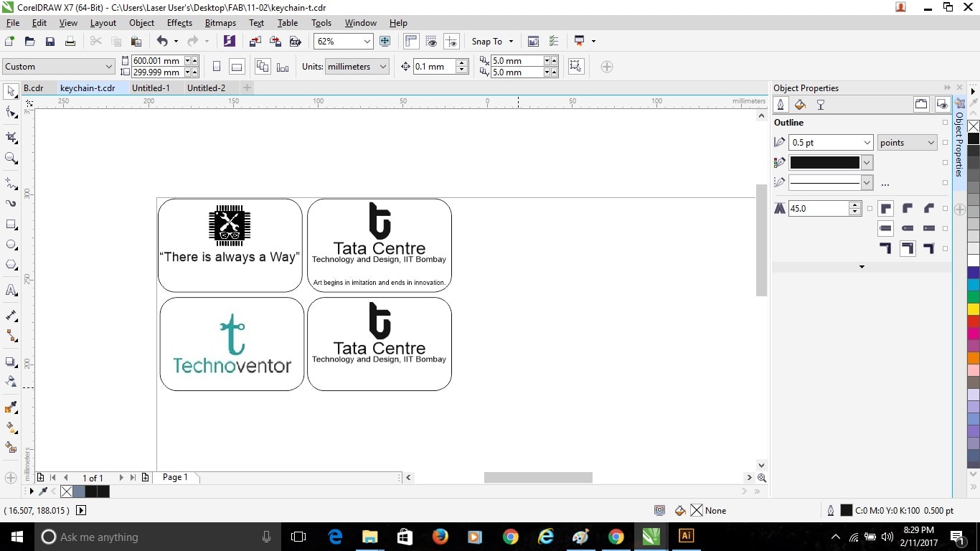Open the zoom level dropdown showing 62%
980x551 pixels.
pyautogui.click(x=367, y=42)
